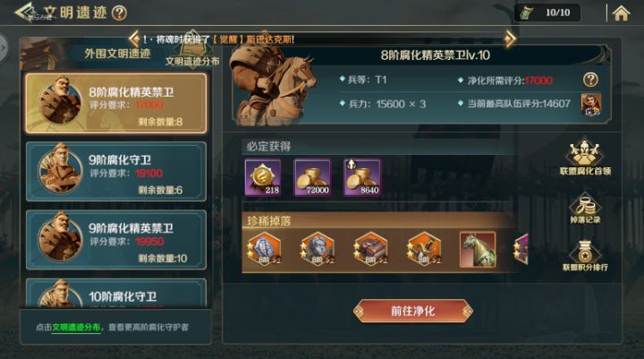Open the 联盟腐化首领 icon
Screen dimensions: 644x359
pos(585,157)
